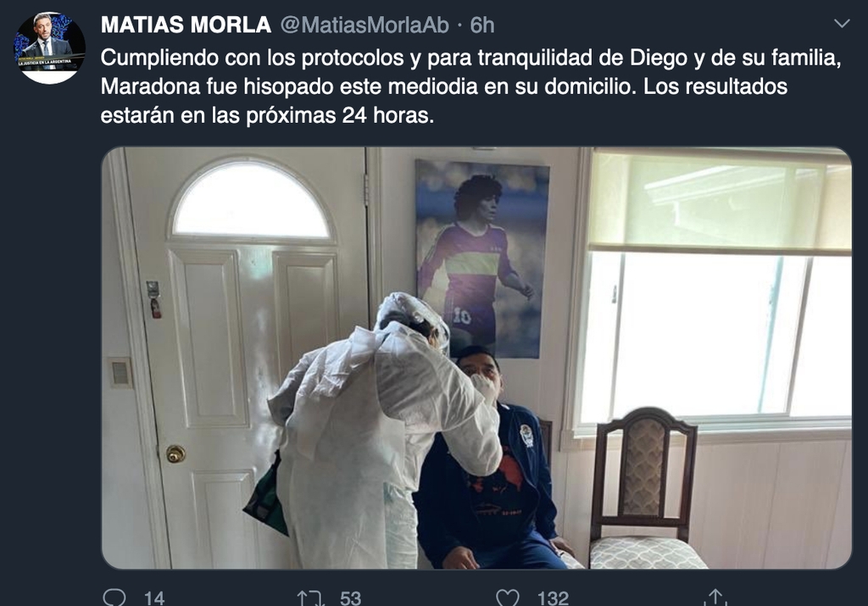Screen dimensions: 868x606
Task: Like the tweet with the heart icon
Action: [507, 598]
